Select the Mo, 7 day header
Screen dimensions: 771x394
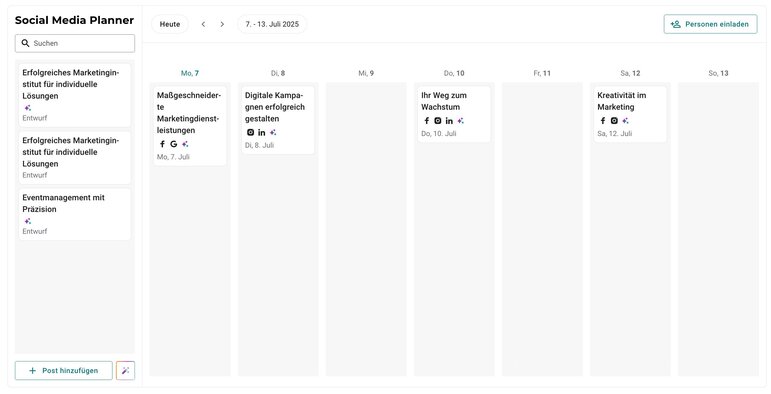[x=190, y=73]
